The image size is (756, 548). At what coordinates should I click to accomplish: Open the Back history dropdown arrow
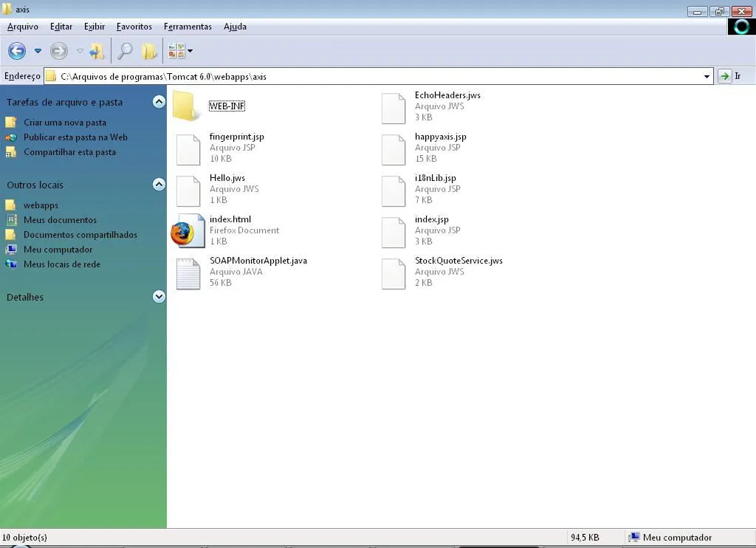pyautogui.click(x=38, y=51)
